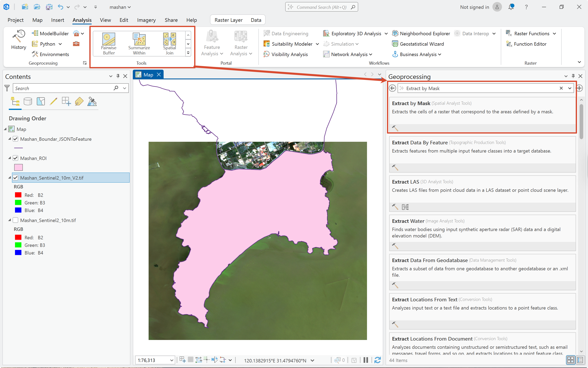This screenshot has height=368, width=588.
Task: Pause map drawing in status bar
Action: [x=366, y=360]
